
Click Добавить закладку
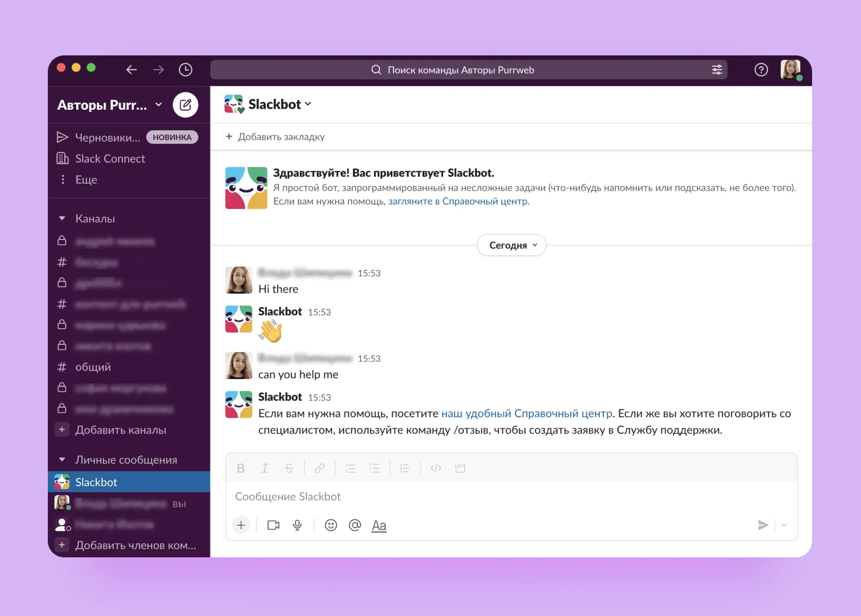[x=275, y=137]
